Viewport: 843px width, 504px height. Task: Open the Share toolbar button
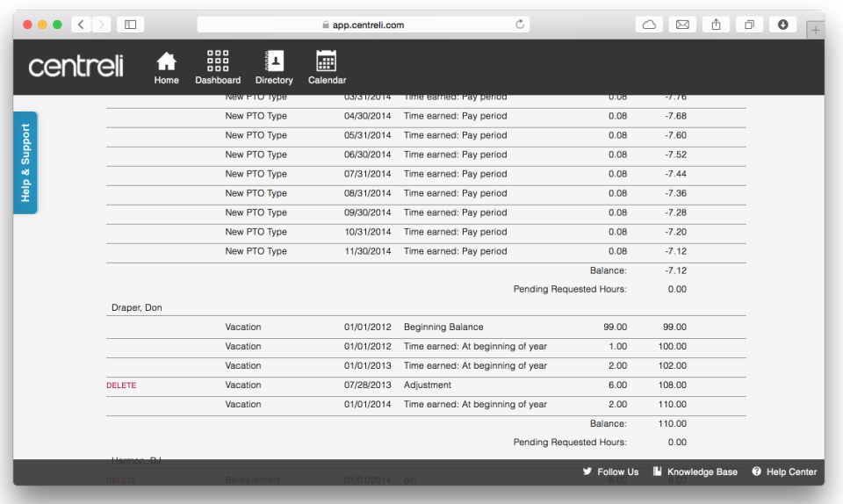(717, 25)
